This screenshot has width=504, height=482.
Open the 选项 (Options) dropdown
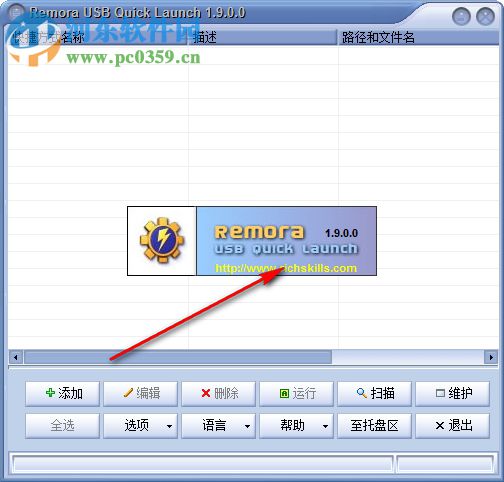point(140,426)
